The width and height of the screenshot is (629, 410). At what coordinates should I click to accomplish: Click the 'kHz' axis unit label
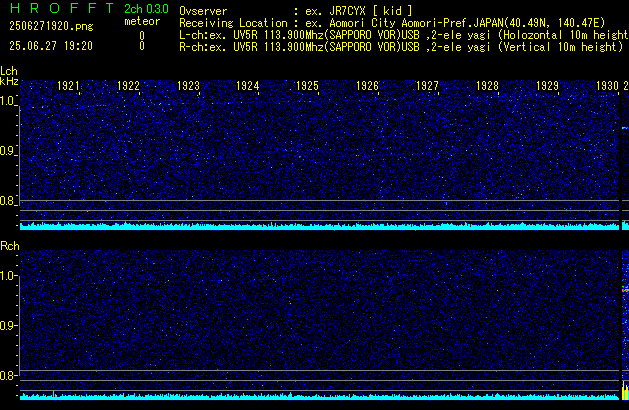pos(9,81)
